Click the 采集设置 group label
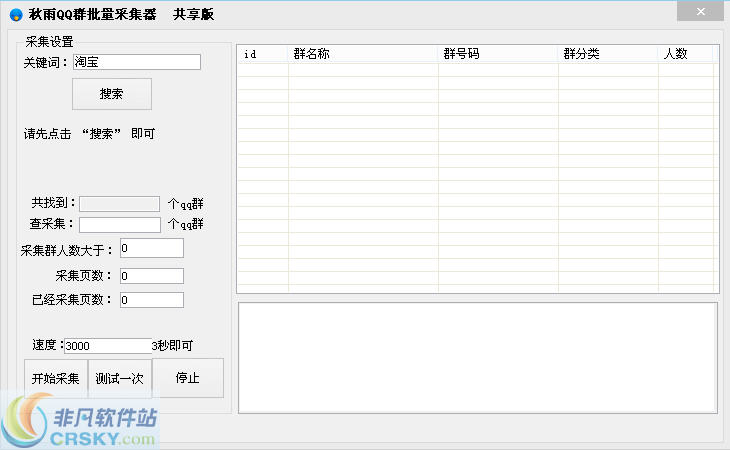Viewport: 730px width, 450px height. point(49,42)
